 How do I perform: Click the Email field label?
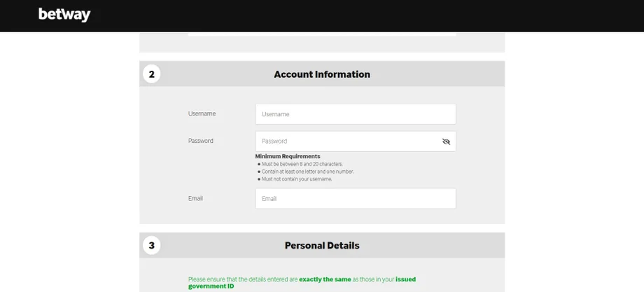pyautogui.click(x=195, y=198)
